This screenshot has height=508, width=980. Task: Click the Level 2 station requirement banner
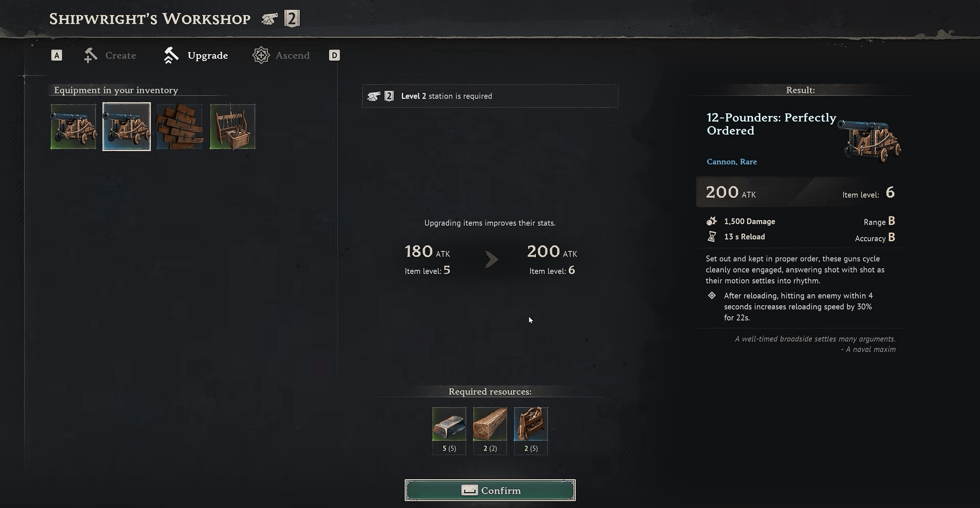pos(490,96)
